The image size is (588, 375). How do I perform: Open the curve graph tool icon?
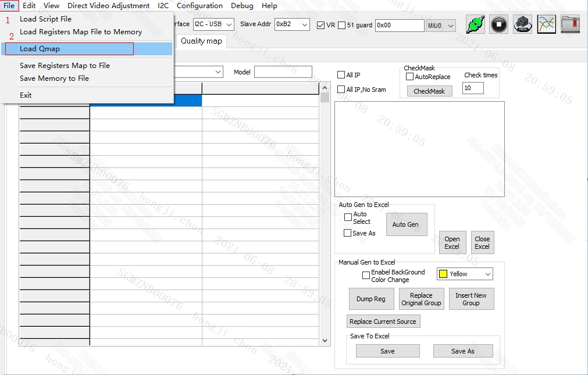pos(546,24)
